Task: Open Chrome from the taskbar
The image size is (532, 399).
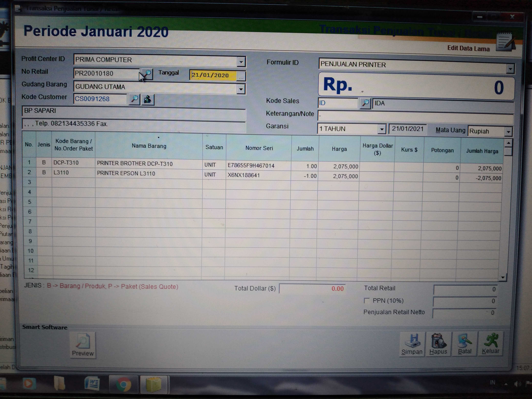Action: click(124, 384)
